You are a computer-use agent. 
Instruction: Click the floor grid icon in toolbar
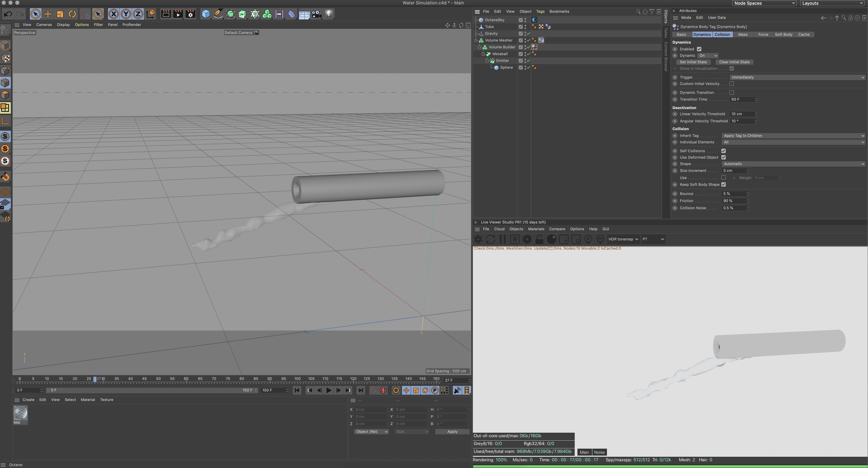click(x=304, y=14)
